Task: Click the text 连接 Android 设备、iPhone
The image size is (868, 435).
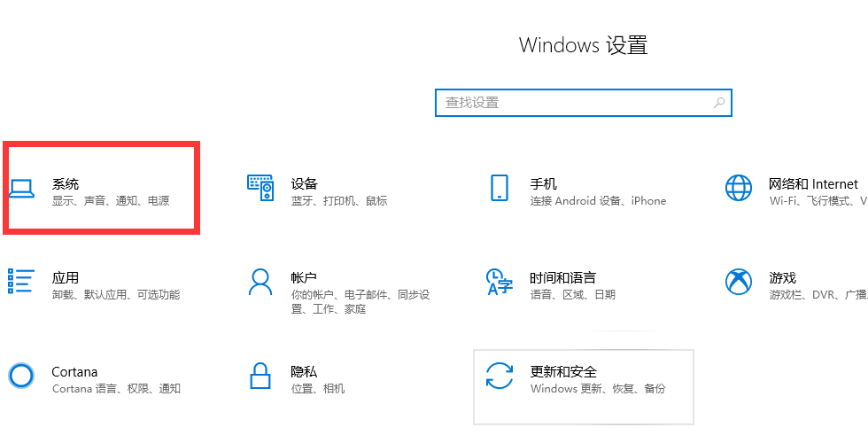Action: tap(598, 201)
